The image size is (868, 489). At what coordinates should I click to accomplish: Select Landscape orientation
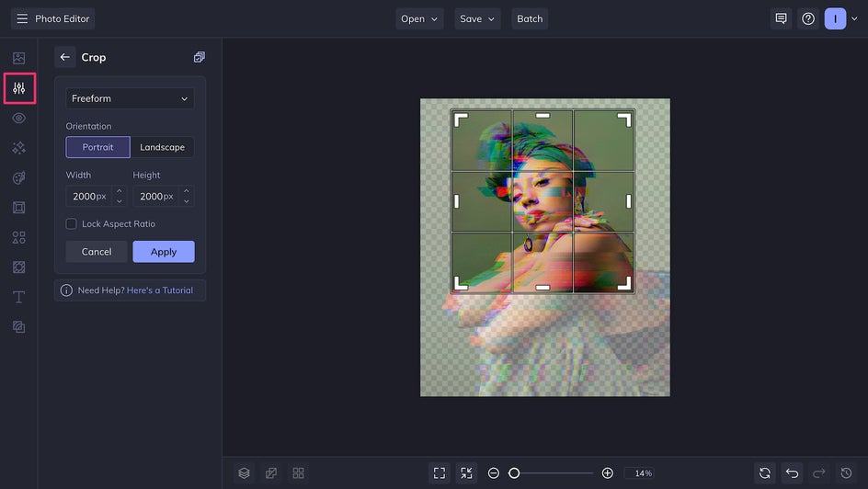(x=162, y=147)
